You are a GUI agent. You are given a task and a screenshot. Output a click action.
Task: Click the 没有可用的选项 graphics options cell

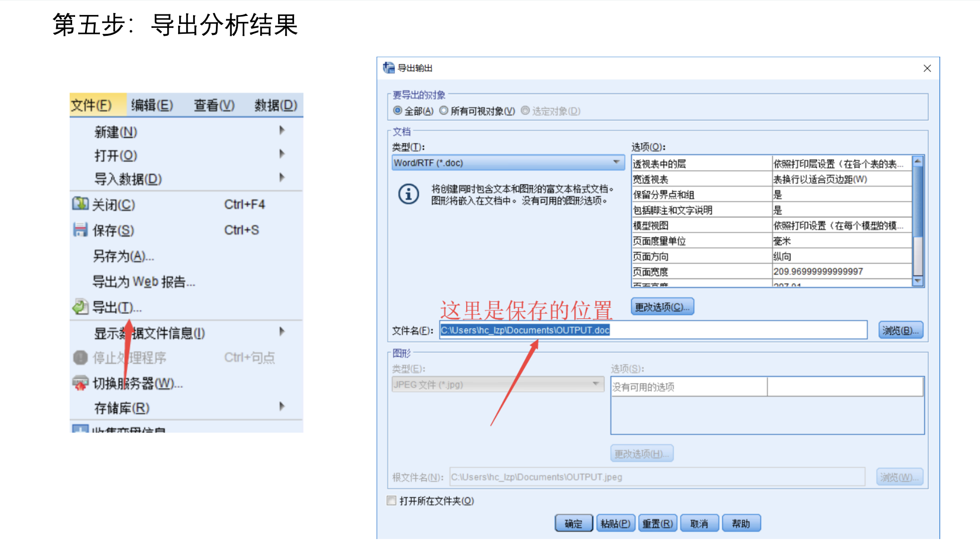tap(689, 386)
